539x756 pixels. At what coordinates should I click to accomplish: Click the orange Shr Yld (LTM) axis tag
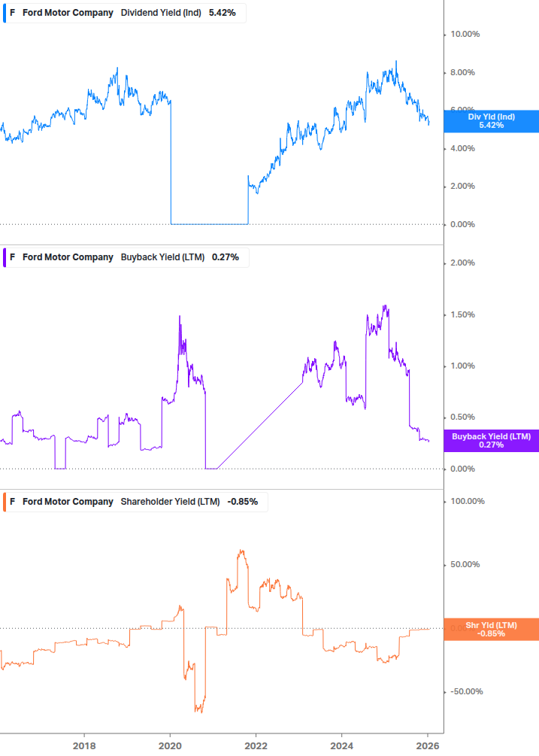pyautogui.click(x=491, y=630)
